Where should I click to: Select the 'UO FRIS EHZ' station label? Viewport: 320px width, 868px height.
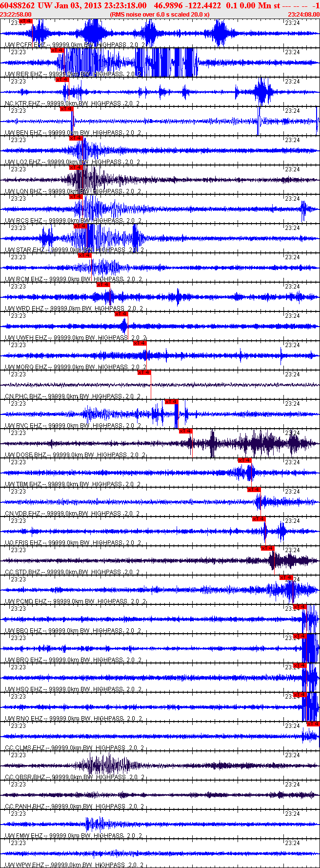point(24,543)
